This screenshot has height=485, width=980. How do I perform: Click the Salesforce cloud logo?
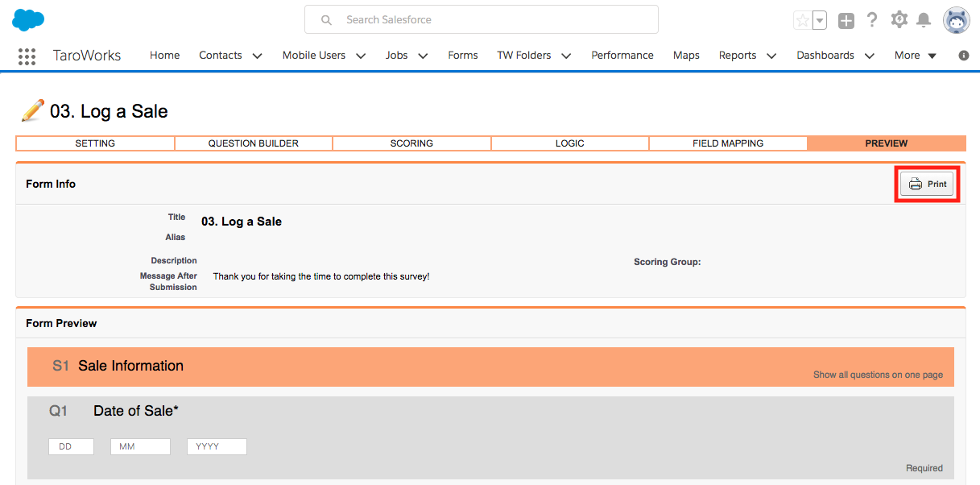(28, 20)
